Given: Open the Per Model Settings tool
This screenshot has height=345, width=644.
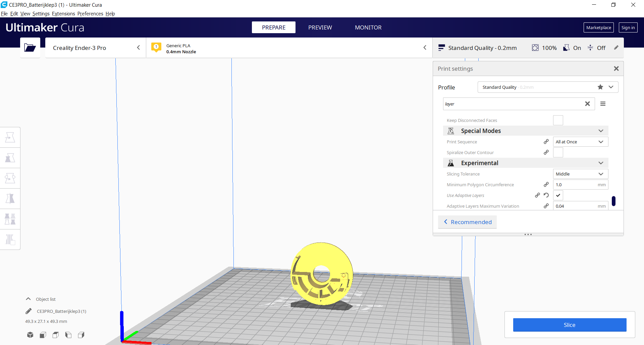Looking at the screenshot, I should click(x=10, y=219).
